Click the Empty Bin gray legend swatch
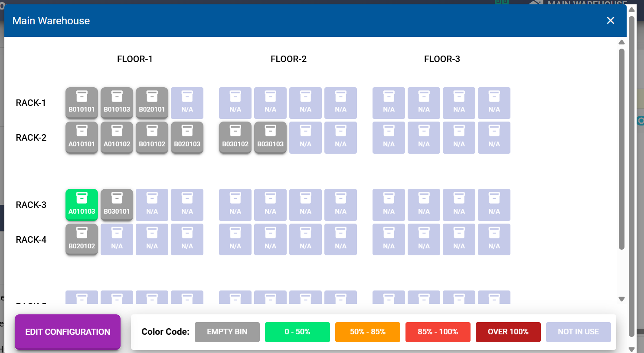The image size is (644, 353). [x=227, y=332]
